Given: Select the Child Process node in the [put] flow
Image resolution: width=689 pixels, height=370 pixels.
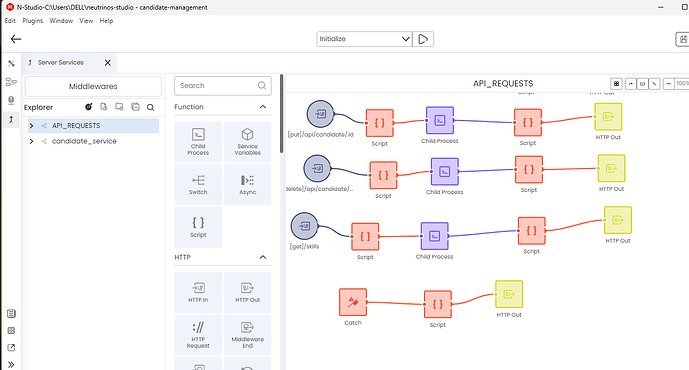Looking at the screenshot, I should point(440,120).
